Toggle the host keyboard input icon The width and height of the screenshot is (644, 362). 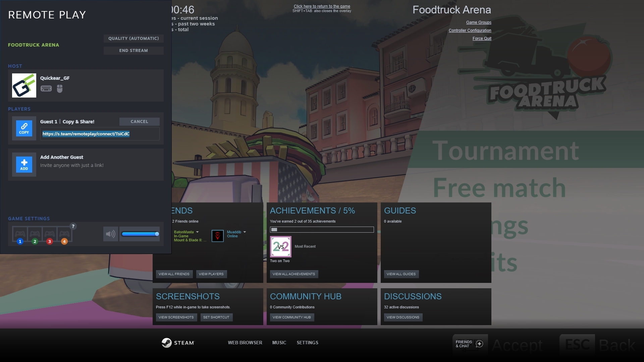coord(46,88)
